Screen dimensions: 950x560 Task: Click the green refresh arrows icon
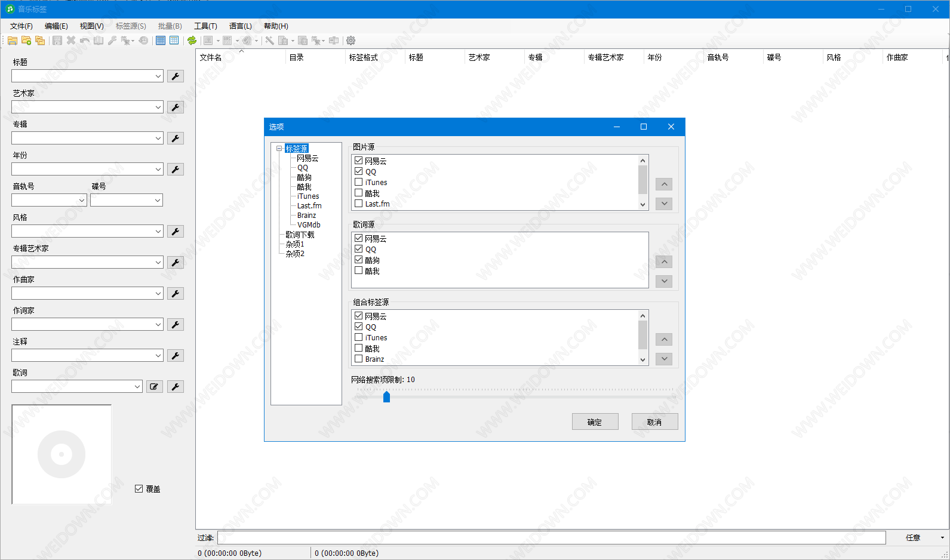pos(192,41)
